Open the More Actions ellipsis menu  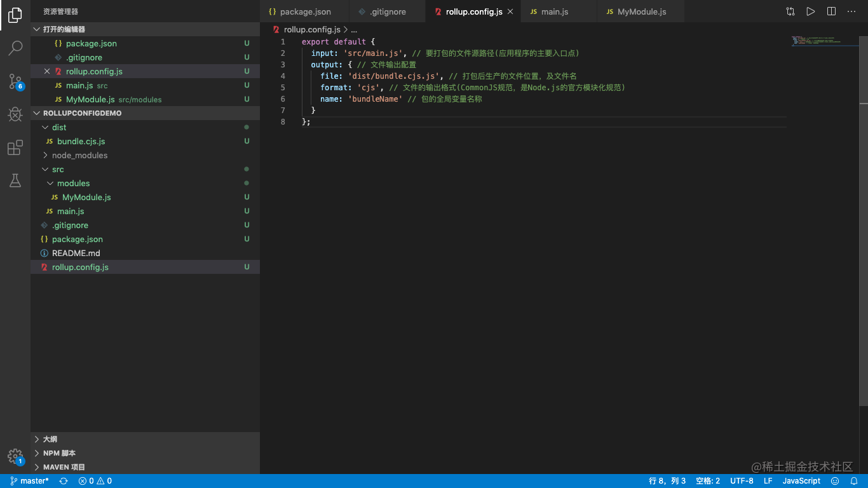(851, 11)
